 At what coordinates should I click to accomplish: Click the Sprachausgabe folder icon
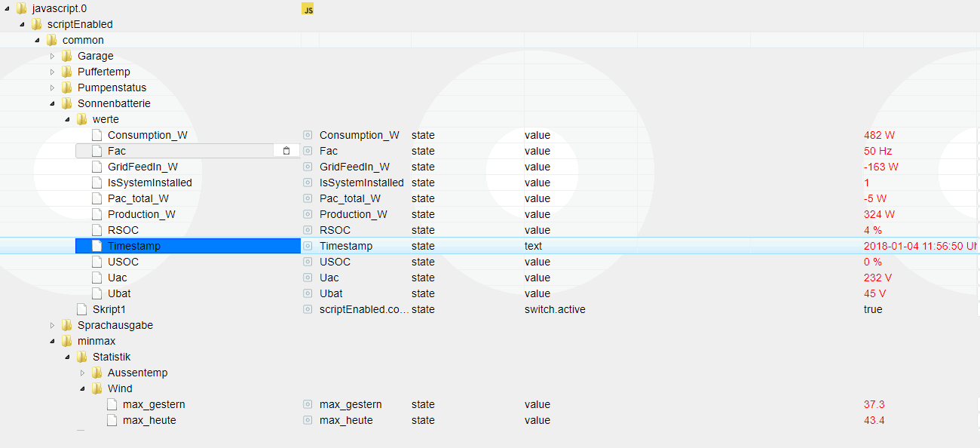coord(67,325)
